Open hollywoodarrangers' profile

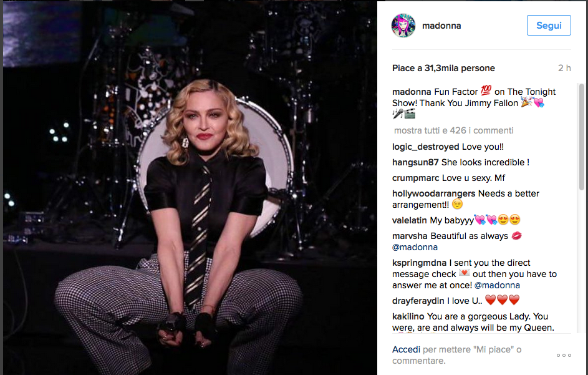(x=433, y=193)
